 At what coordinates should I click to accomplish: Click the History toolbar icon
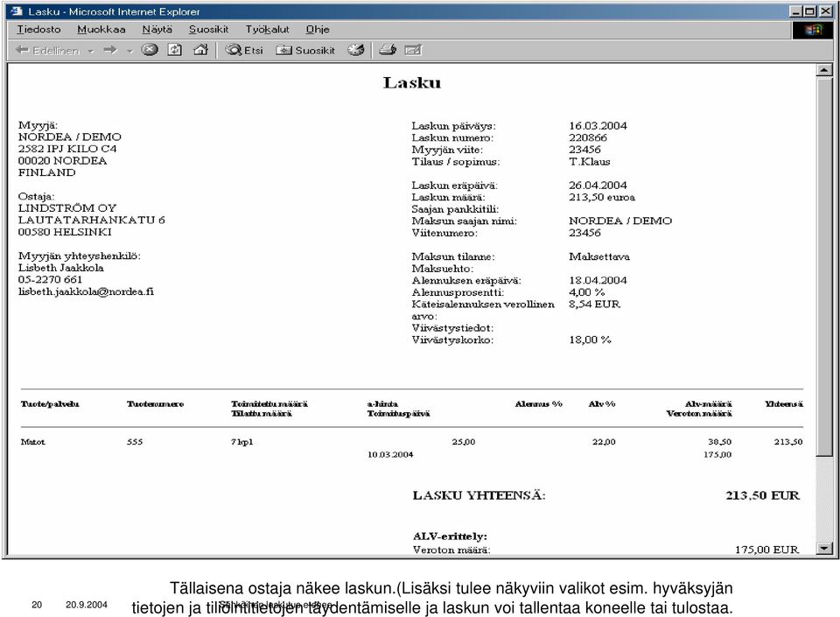(x=356, y=50)
